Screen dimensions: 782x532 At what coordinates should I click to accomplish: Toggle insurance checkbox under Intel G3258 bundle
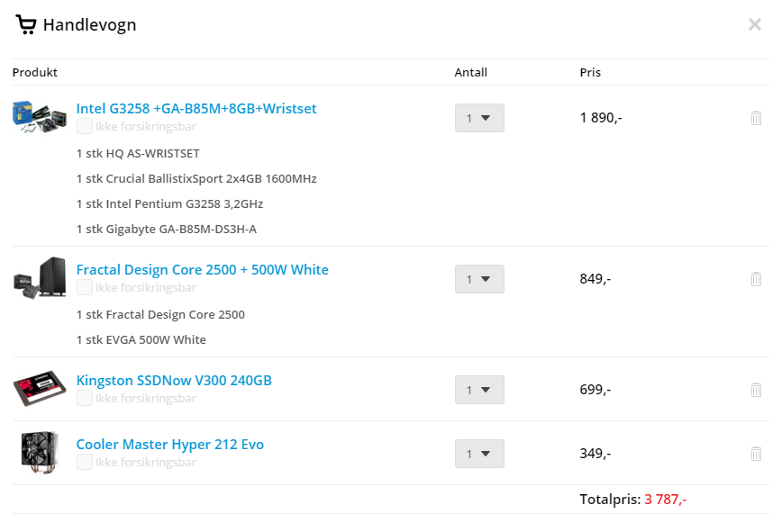click(85, 126)
